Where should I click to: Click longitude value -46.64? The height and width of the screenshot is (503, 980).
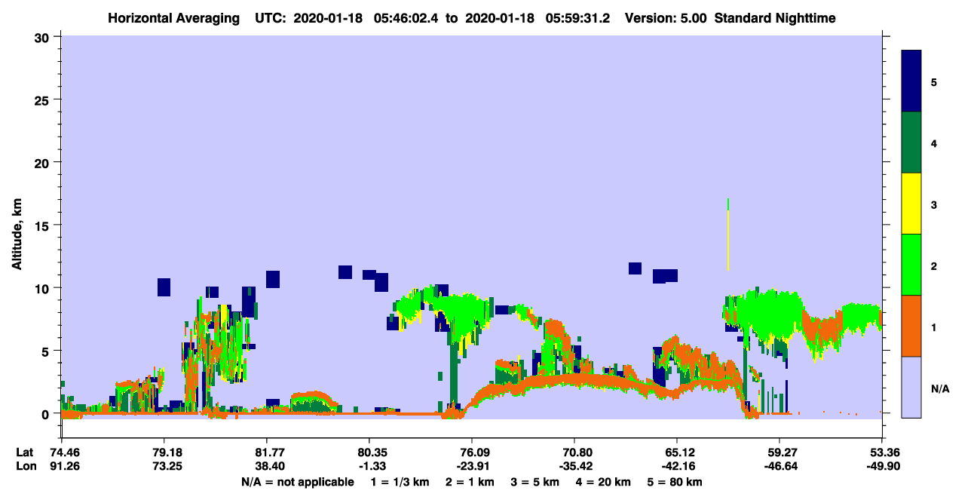pos(779,466)
